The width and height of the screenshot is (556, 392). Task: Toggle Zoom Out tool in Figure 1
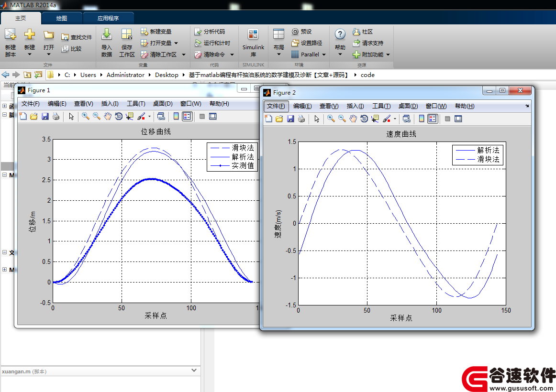(97, 117)
